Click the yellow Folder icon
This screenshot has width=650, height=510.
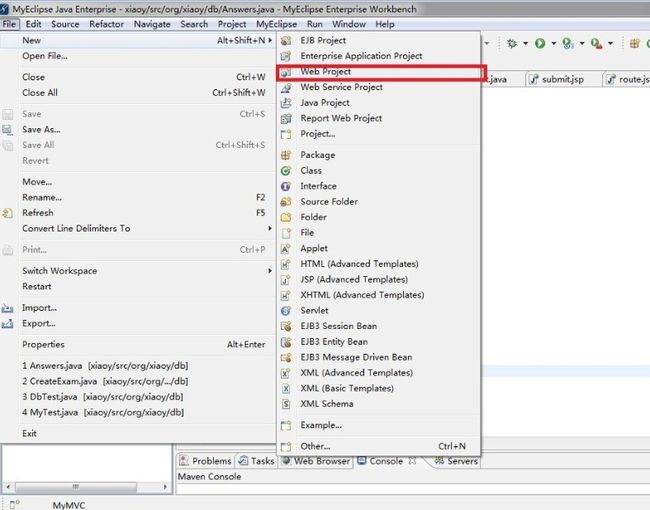[x=286, y=217]
